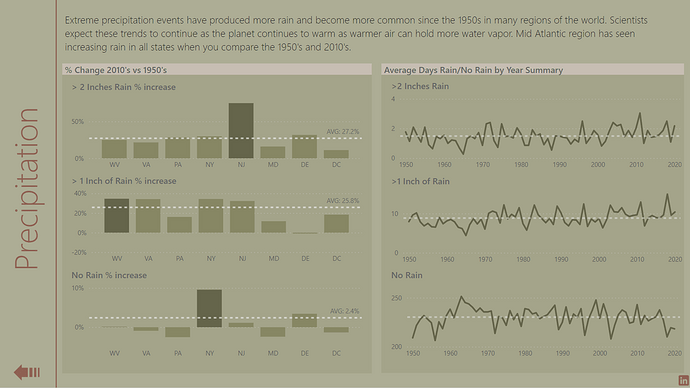
Task: Select the VA bar in 2 Inches chart
Action: point(146,150)
